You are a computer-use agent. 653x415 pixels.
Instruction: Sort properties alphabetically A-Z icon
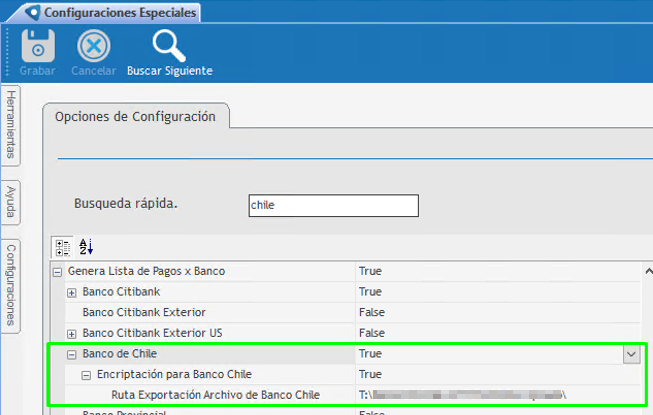[86, 247]
